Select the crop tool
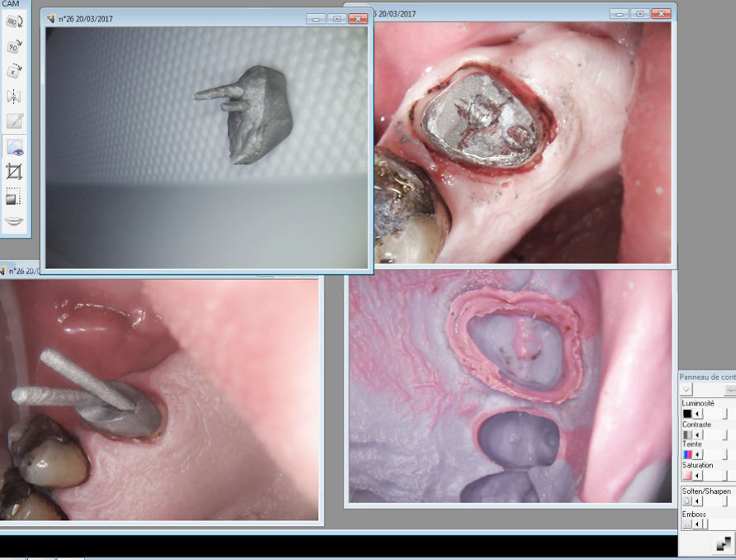This screenshot has width=736, height=560. (x=15, y=172)
